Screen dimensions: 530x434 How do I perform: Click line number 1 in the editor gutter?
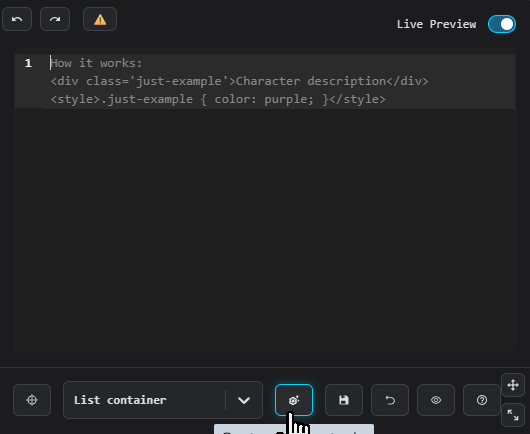click(28, 63)
